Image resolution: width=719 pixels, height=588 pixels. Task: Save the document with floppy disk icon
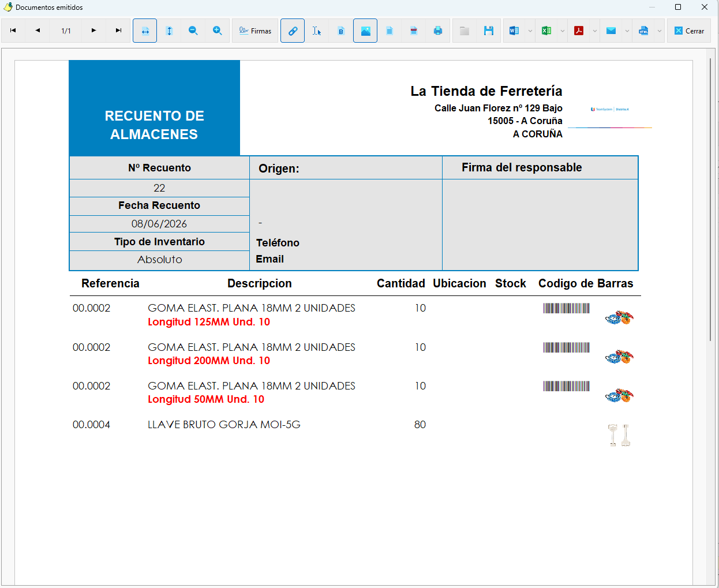489,31
